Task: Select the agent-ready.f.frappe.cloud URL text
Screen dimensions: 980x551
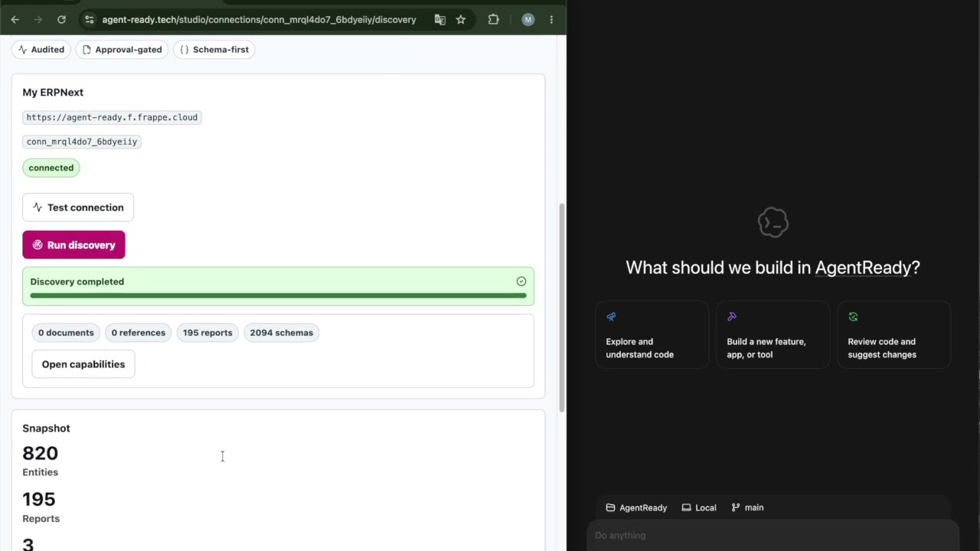Action: (x=112, y=118)
